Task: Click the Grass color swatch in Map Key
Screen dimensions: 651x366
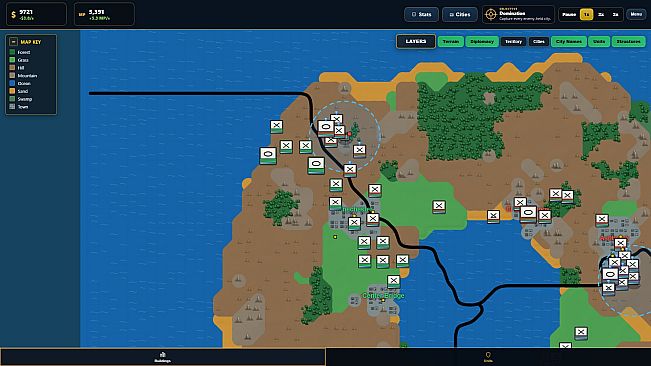Action: pos(12,60)
